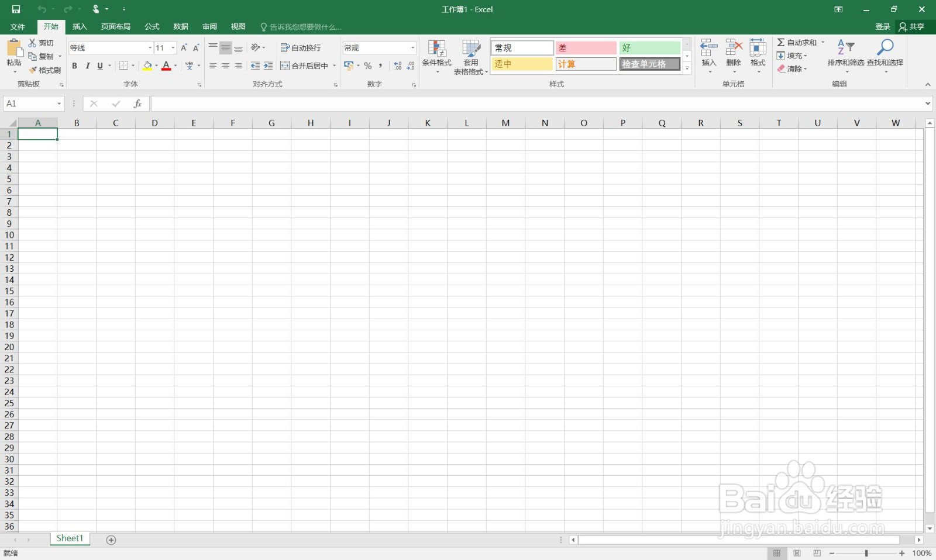Image resolution: width=936 pixels, height=560 pixels.
Task: Open Conditional Formatting (条件格式)
Action: point(437,57)
